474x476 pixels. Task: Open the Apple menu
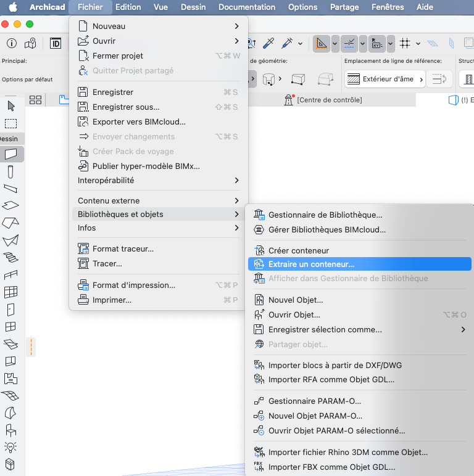13,7
